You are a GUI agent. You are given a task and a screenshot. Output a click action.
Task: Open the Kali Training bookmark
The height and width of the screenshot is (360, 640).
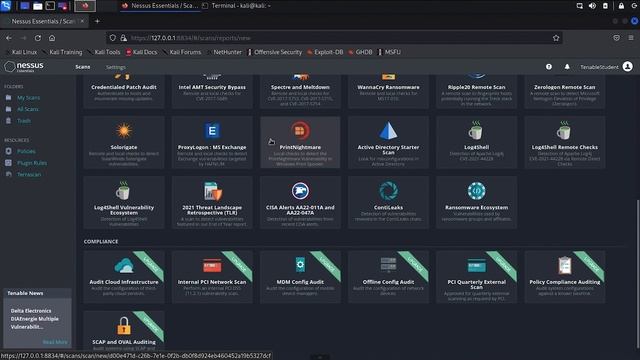[62, 52]
